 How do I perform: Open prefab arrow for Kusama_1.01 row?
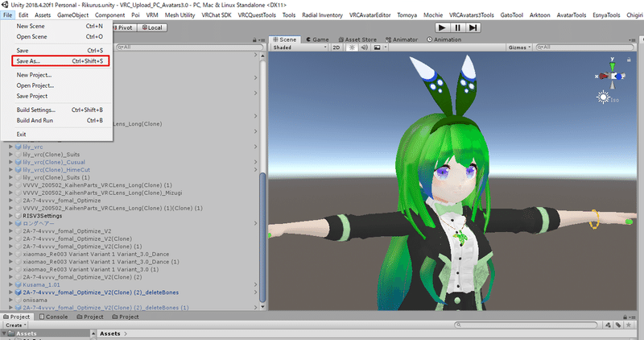pyautogui.click(x=255, y=284)
